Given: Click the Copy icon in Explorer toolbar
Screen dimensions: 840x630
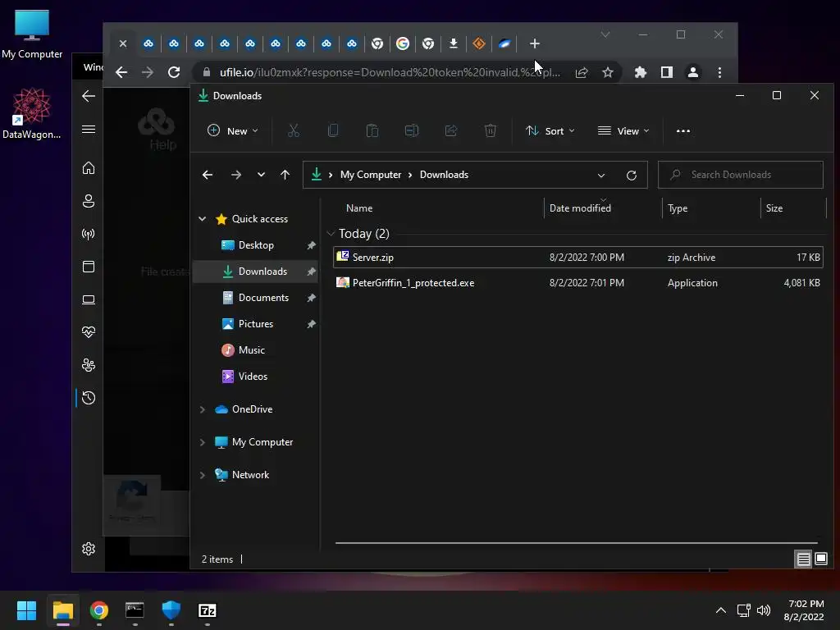Looking at the screenshot, I should tap(333, 130).
